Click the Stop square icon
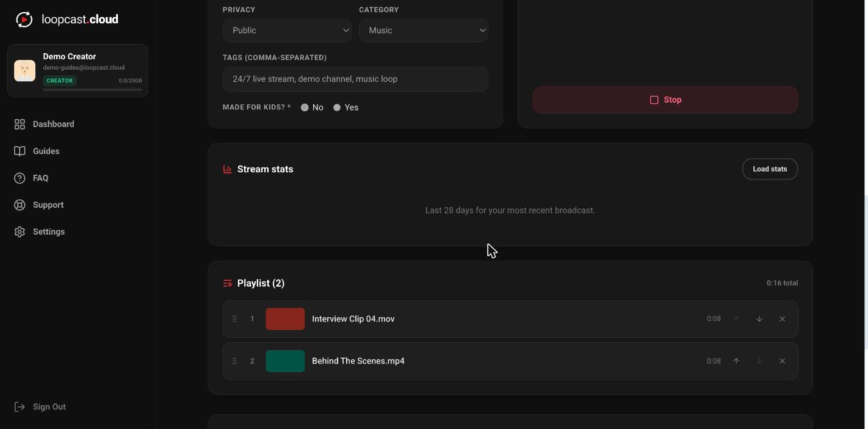The width and height of the screenshot is (868, 429). pyautogui.click(x=654, y=100)
